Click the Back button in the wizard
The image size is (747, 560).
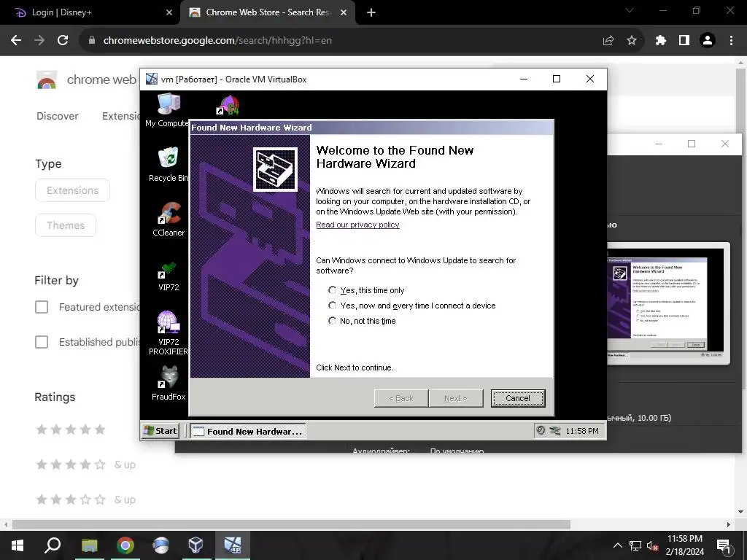click(x=401, y=398)
